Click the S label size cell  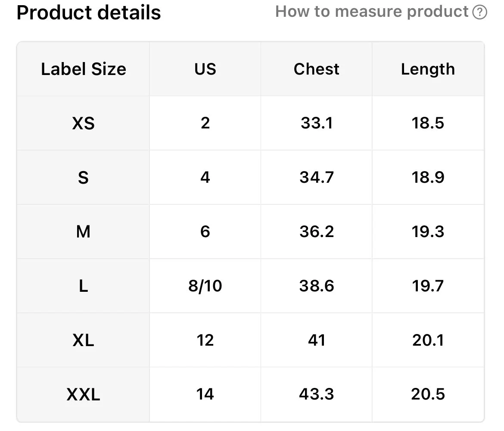83,178
